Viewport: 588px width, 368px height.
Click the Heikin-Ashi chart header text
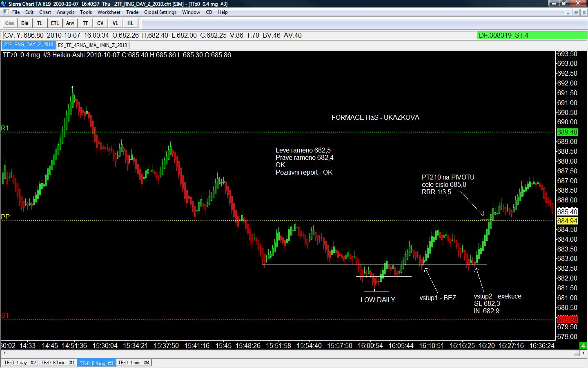(117, 55)
